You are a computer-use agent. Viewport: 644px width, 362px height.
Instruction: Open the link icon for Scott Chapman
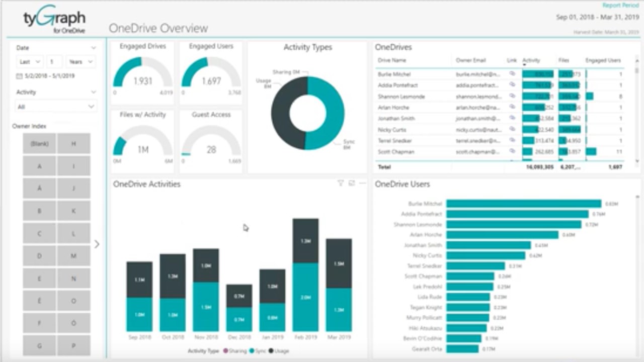click(x=512, y=151)
